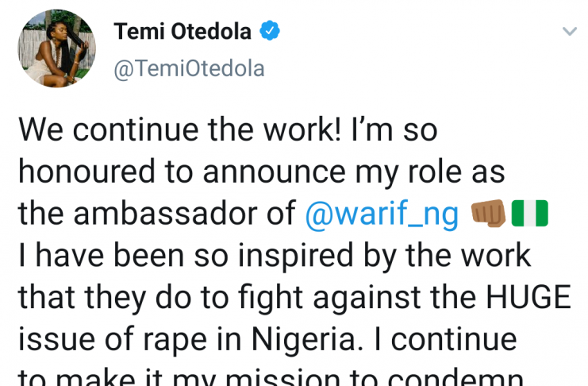Image resolution: width=588 pixels, height=386 pixels.
Task: Click the @TemiOtedola handle
Action: (x=189, y=69)
